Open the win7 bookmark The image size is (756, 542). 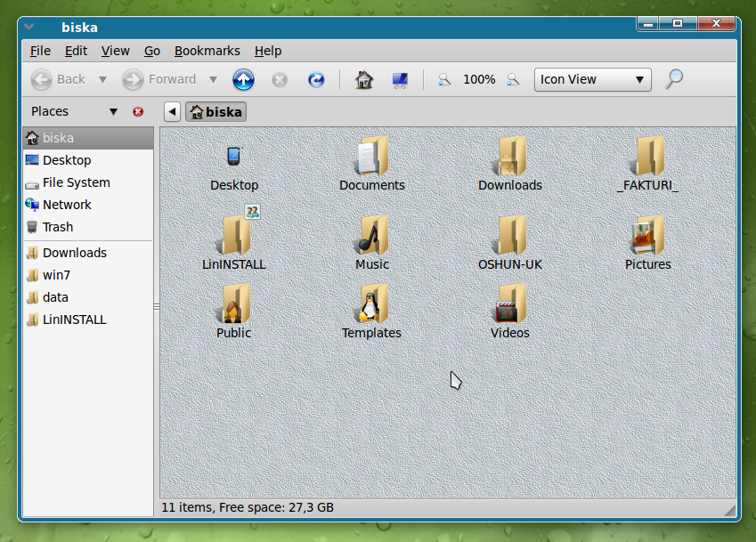[88, 275]
